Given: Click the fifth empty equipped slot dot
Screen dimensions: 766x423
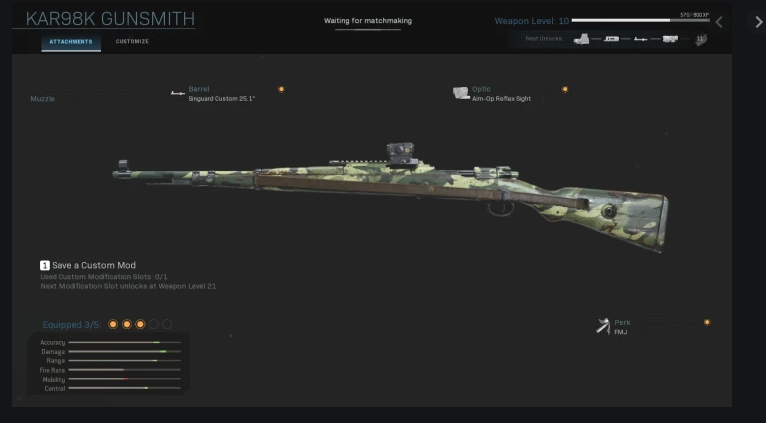Looking at the screenshot, I should tap(167, 324).
